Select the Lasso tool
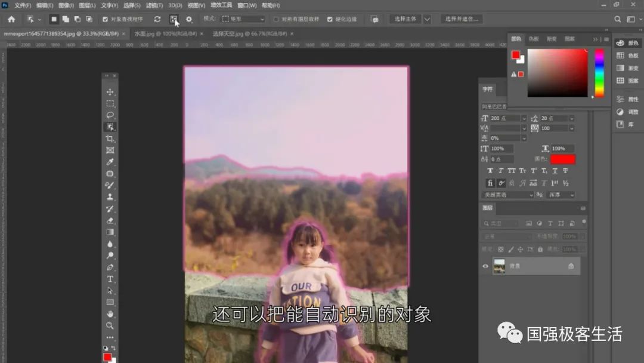The width and height of the screenshot is (644, 363). tap(110, 115)
